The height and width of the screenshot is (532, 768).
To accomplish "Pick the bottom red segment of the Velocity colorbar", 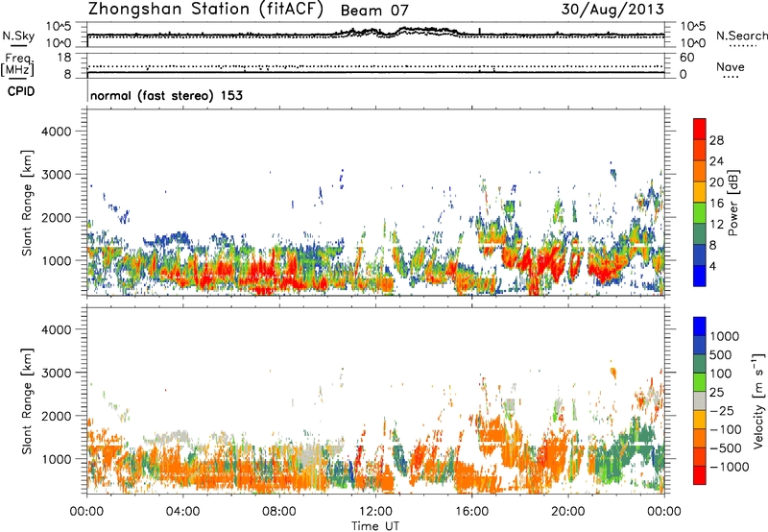I will click(700, 474).
